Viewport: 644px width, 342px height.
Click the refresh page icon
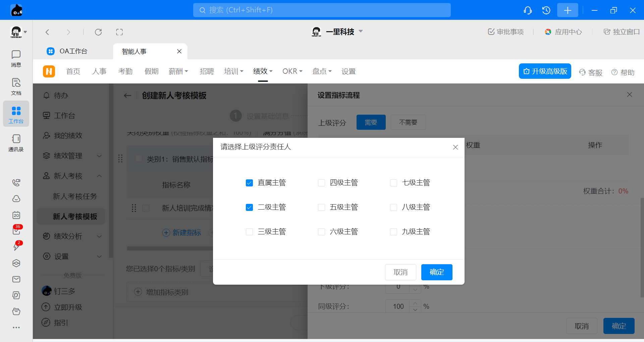pyautogui.click(x=98, y=32)
